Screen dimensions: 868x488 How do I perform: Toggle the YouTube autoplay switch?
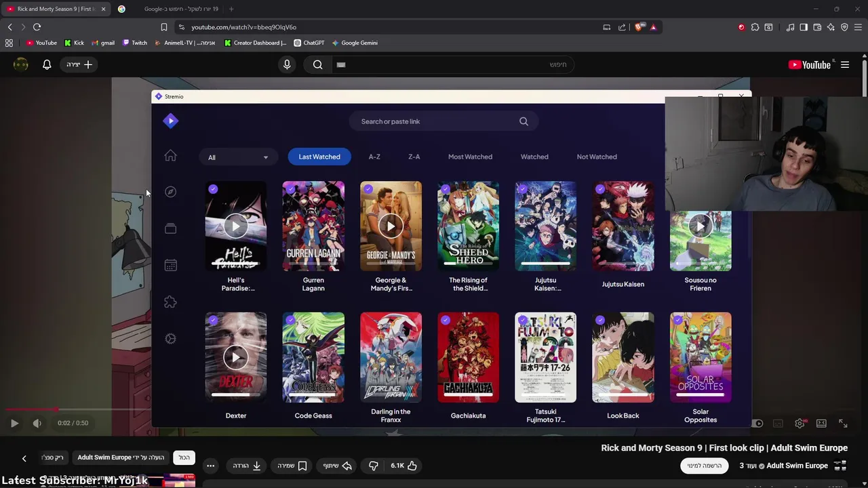pos(757,423)
